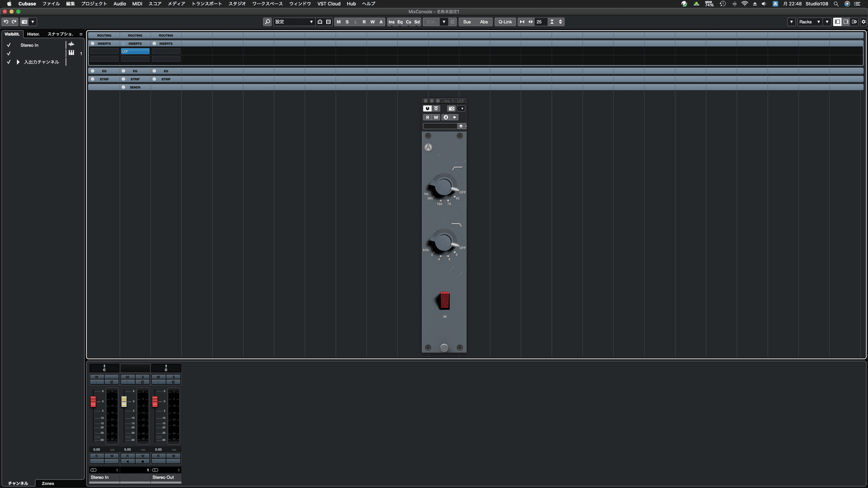Click the filter channel types square icon
This screenshot has width=868, height=488.
pyautogui.click(x=328, y=22)
